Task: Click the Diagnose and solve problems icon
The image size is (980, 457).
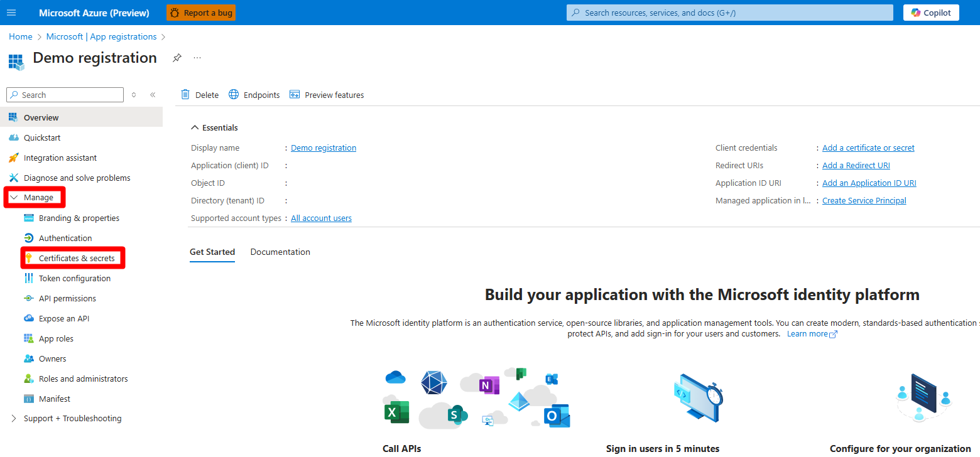Action: tap(13, 178)
